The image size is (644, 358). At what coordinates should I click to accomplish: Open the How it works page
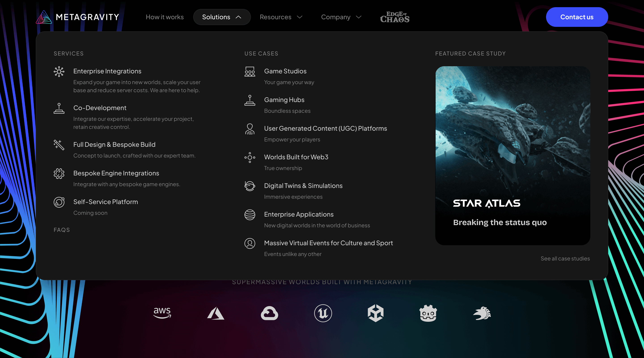(x=165, y=17)
